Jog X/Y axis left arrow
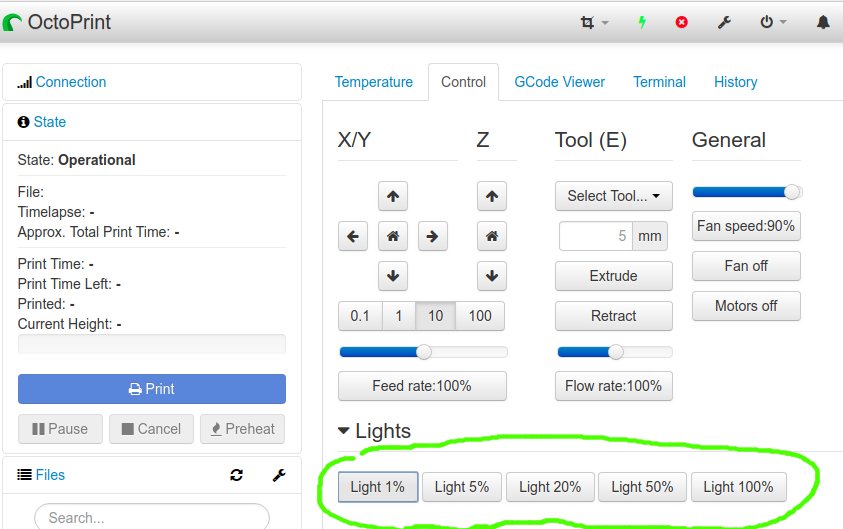Viewport: 843px width, 529px height. tap(353, 236)
